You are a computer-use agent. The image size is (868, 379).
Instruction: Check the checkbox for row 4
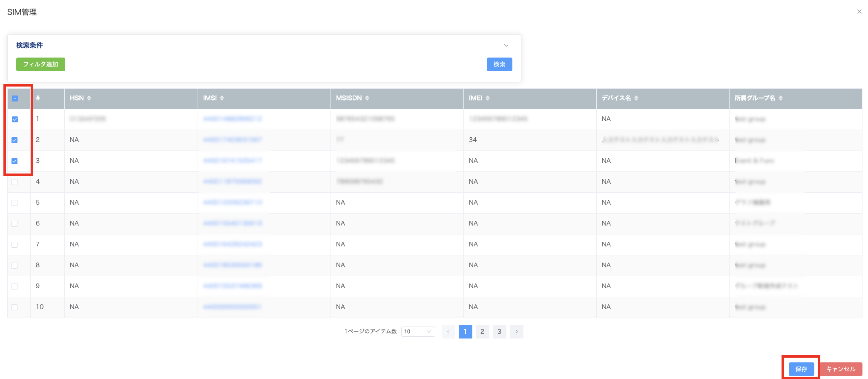(15, 182)
